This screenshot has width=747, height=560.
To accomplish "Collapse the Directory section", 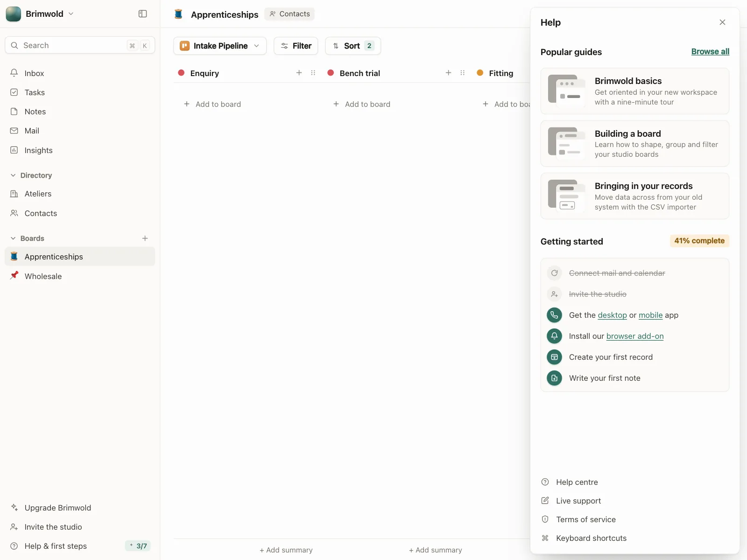I will point(31,175).
